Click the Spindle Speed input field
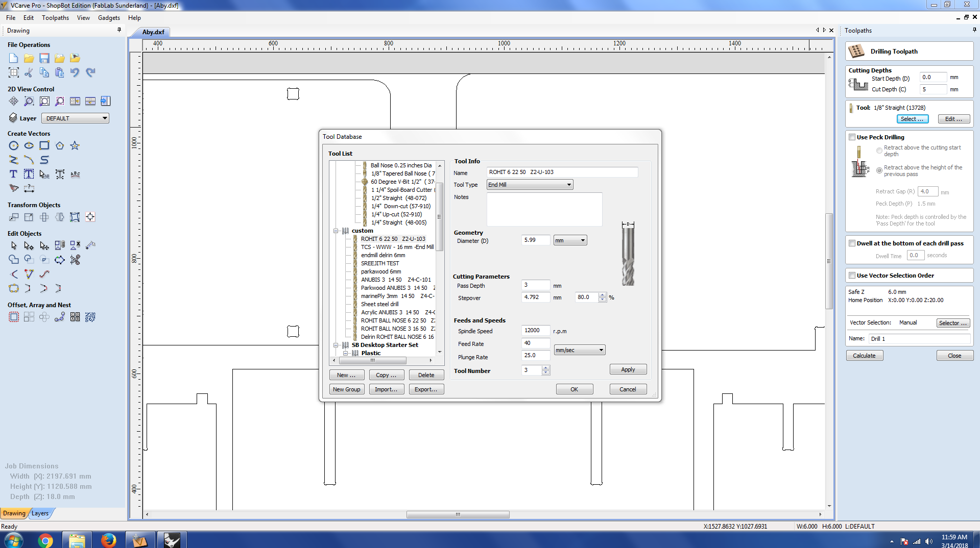 point(536,331)
